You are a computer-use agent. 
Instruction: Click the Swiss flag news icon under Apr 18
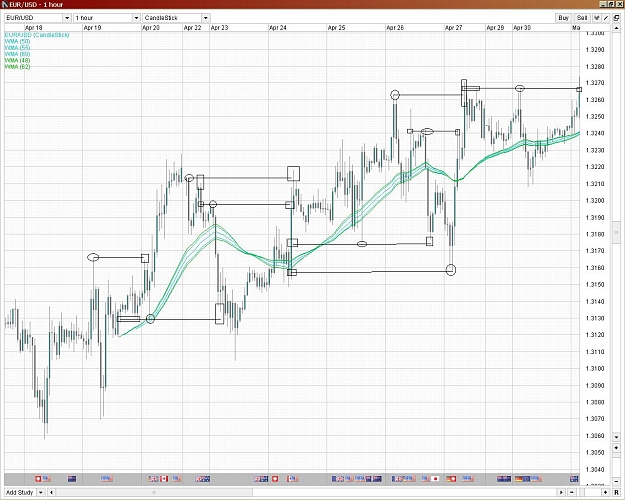[x=38, y=478]
